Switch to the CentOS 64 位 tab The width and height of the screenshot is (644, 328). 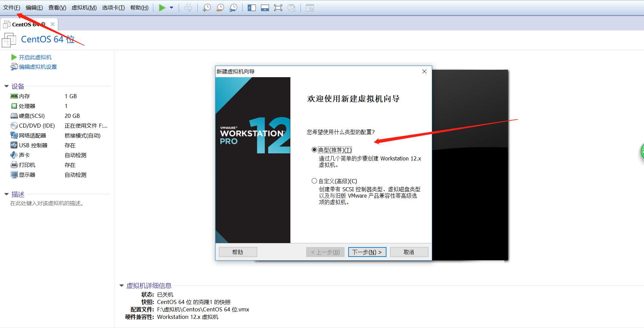29,24
